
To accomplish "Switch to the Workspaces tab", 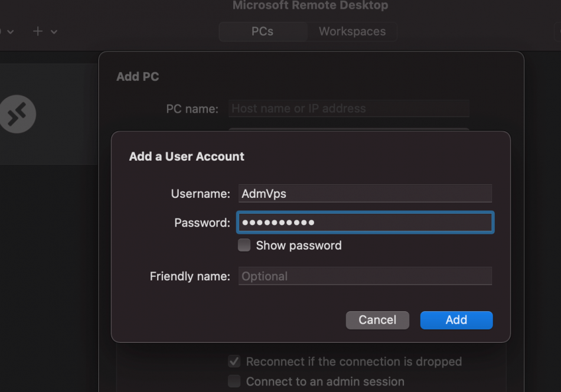I will [352, 31].
